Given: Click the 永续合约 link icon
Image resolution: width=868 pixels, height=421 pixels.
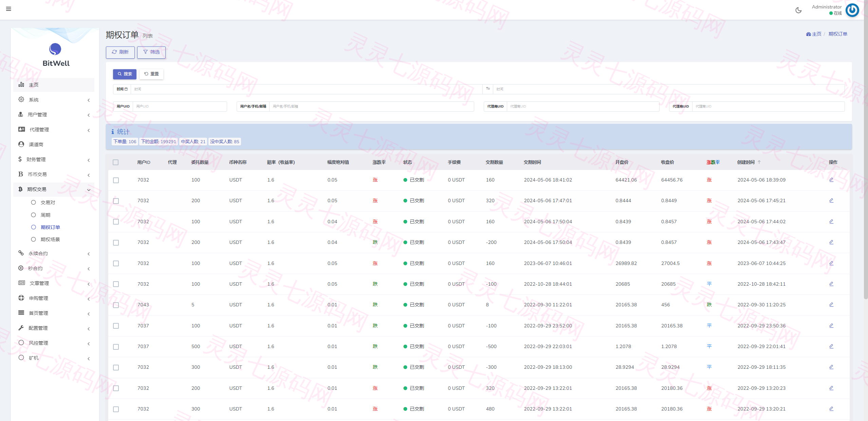Looking at the screenshot, I should [21, 253].
